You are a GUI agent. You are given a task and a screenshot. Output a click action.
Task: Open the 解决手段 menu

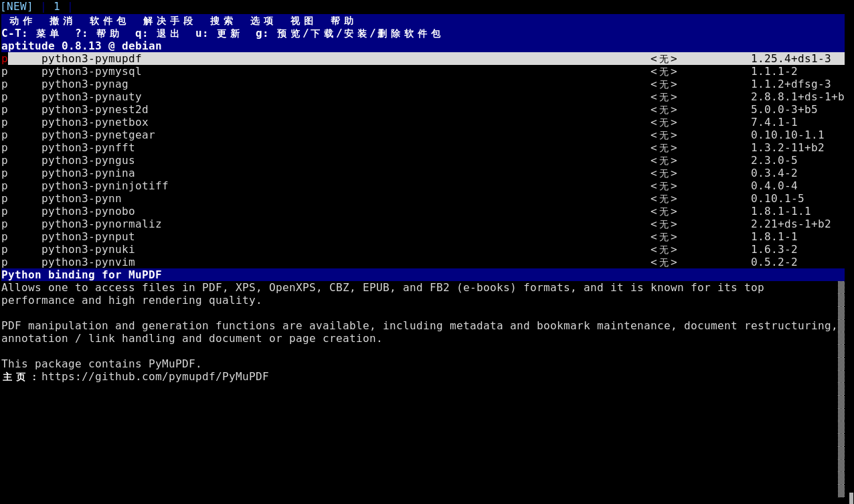[x=168, y=21]
